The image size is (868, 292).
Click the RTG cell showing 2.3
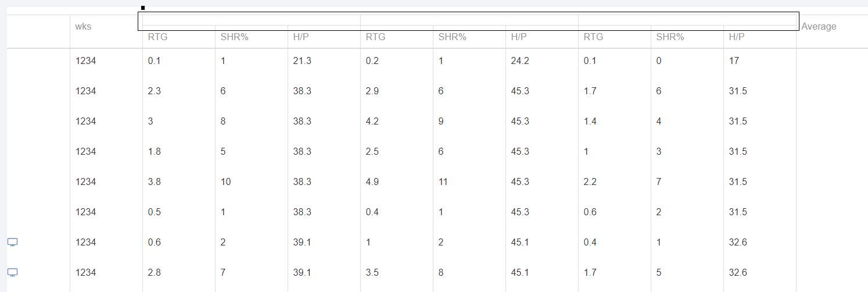pos(179,91)
